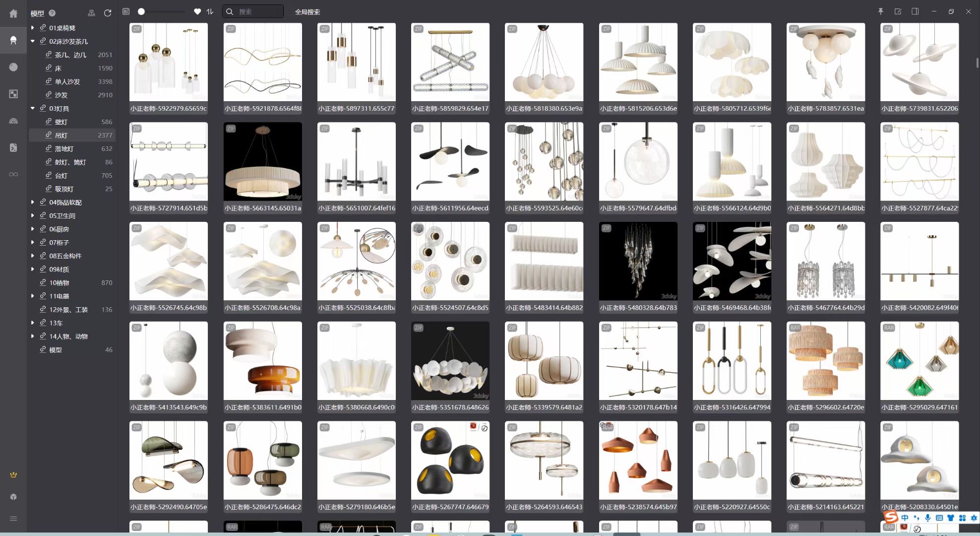Image resolution: width=980 pixels, height=536 pixels.
Task: Select the 落地灯 subcategory
Action: point(72,148)
